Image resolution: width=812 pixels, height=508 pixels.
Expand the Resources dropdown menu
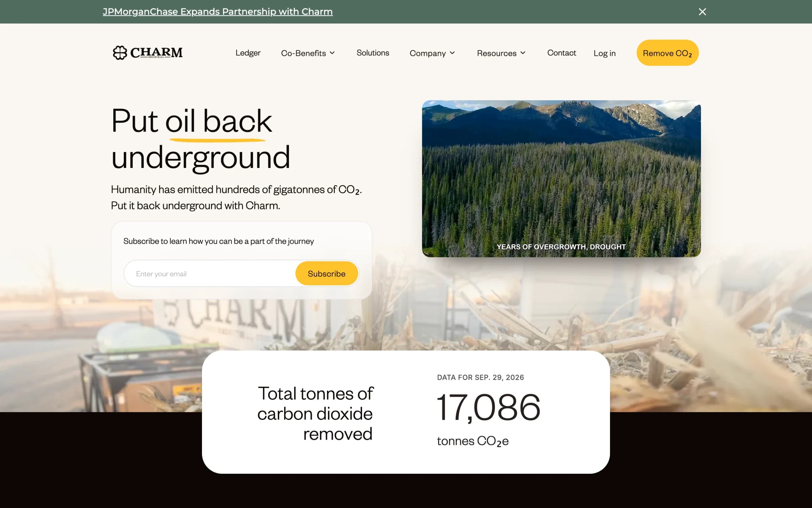tap(501, 53)
